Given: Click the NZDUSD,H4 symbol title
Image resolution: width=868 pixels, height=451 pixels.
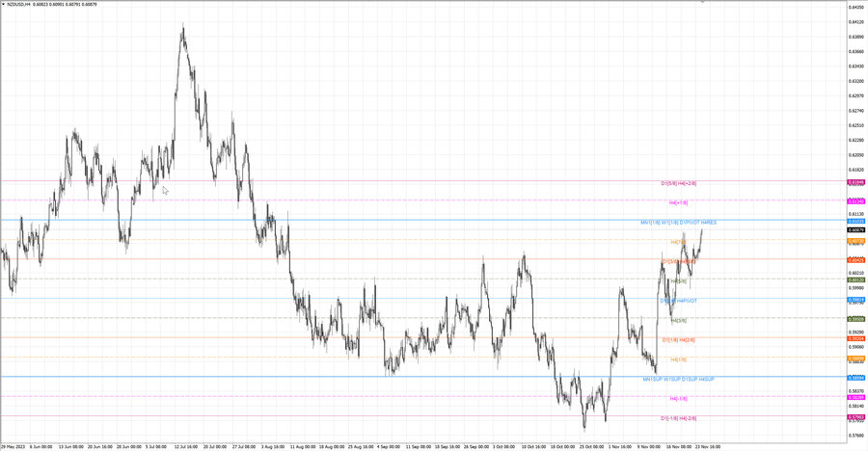Looking at the screenshot, I should 18,5.
